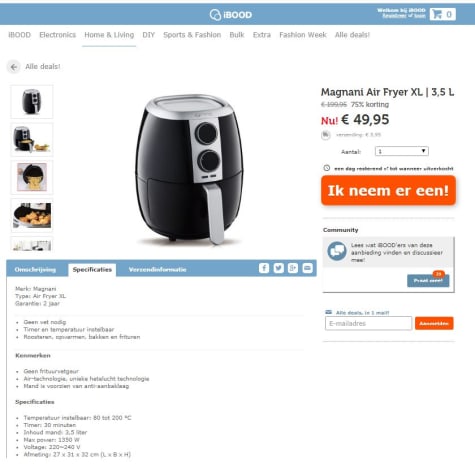
Task: Open the Verzendinformatie tab
Action: [x=157, y=270]
